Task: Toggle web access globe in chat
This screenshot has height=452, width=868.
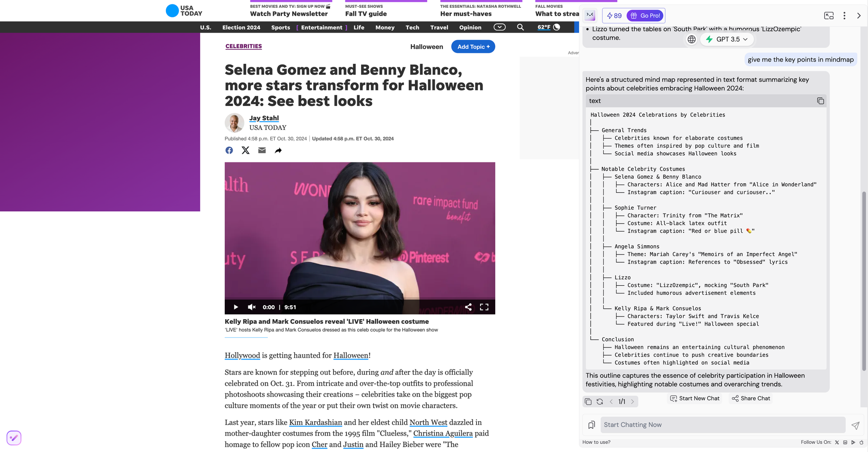Action: 691,40
